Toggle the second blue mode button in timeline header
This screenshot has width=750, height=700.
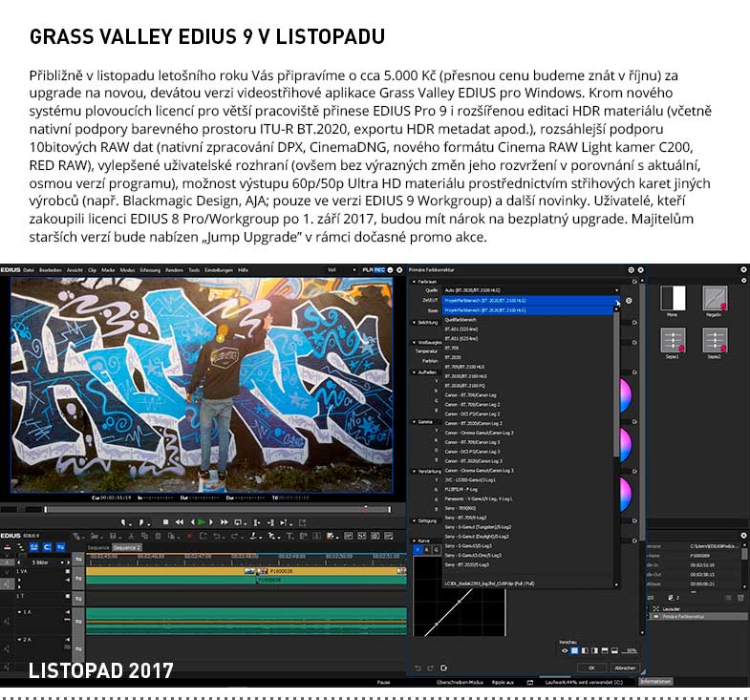47,547
